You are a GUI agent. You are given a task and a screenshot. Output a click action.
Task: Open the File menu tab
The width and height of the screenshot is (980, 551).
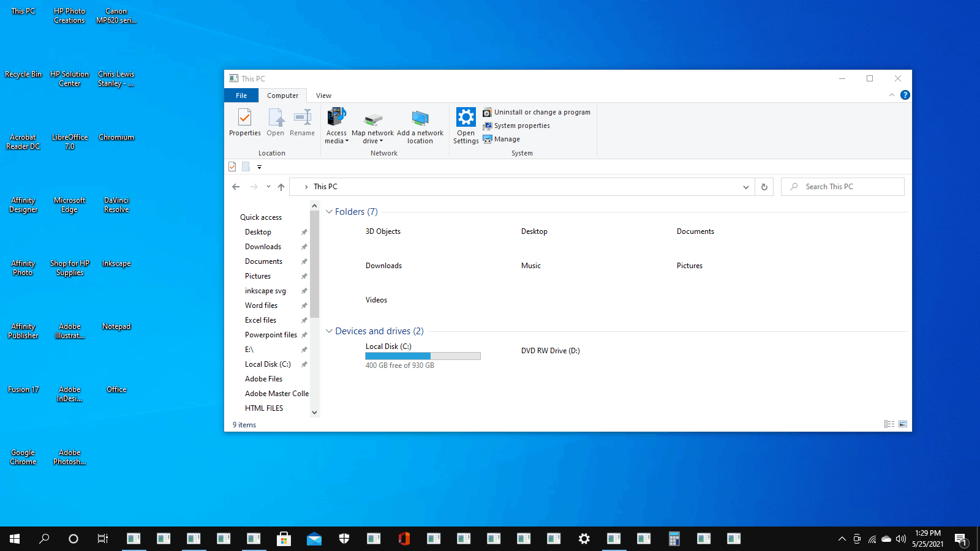coord(241,96)
